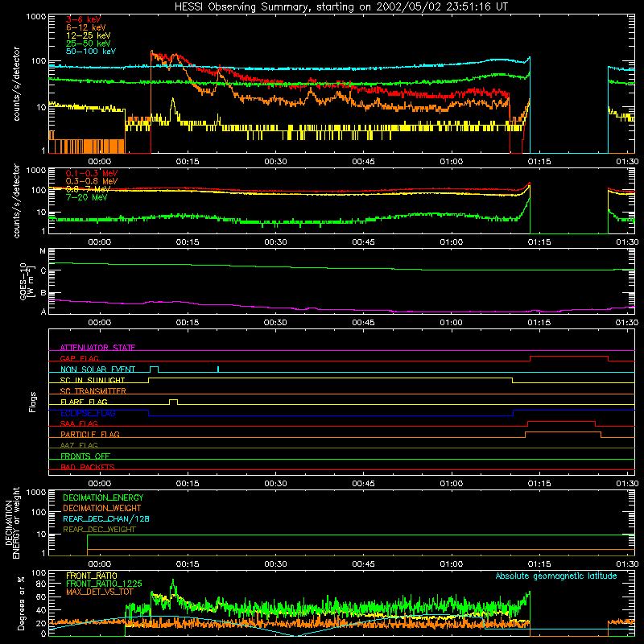
Task: Click the GAP_FLAG label
Action: pyautogui.click(x=79, y=358)
